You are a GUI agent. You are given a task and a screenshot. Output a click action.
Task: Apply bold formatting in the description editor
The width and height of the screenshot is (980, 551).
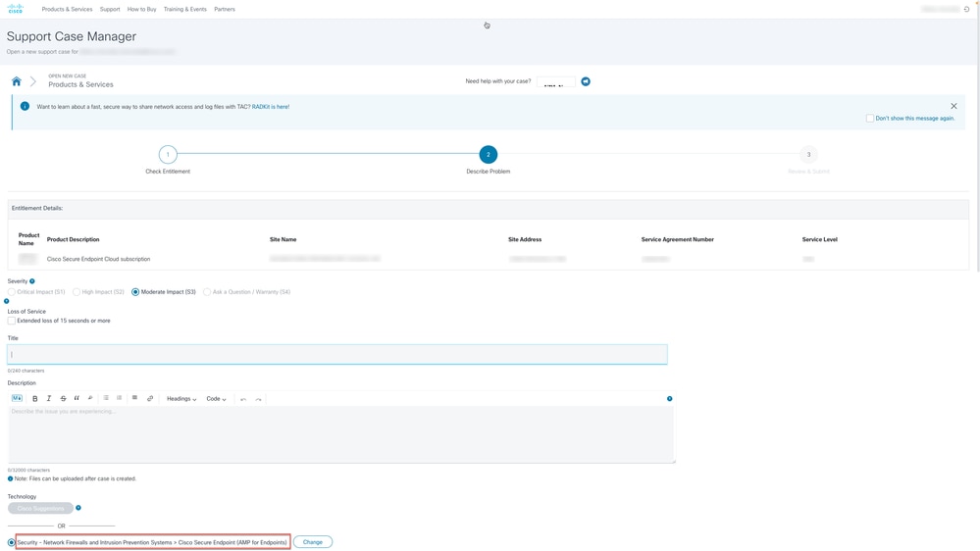pyautogui.click(x=35, y=399)
